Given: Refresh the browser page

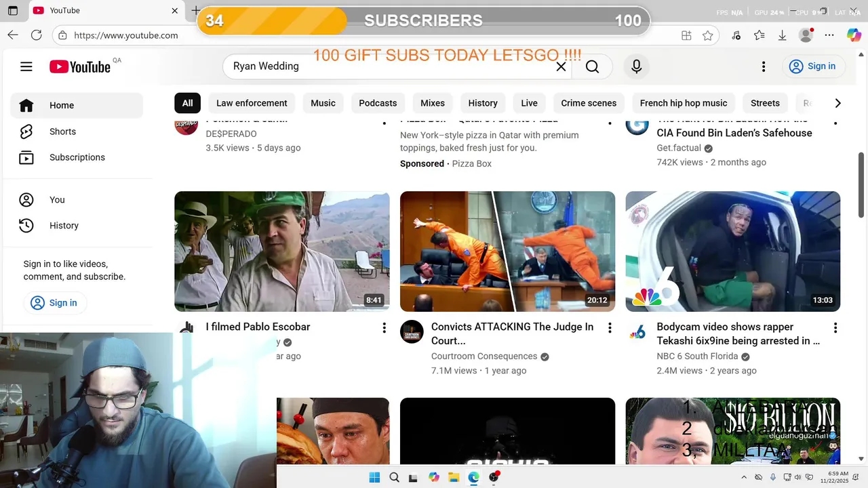Looking at the screenshot, I should coord(37,35).
